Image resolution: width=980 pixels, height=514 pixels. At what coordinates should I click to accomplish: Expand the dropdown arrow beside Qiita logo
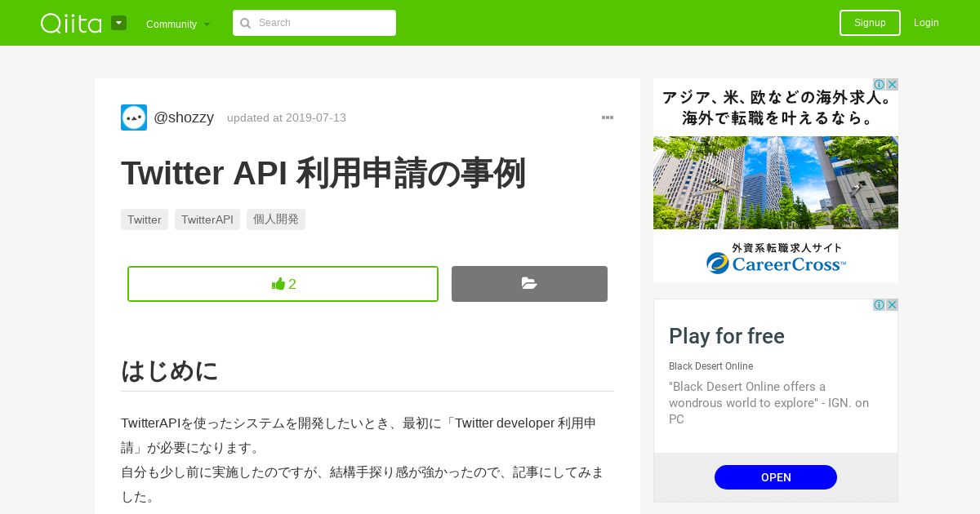119,23
